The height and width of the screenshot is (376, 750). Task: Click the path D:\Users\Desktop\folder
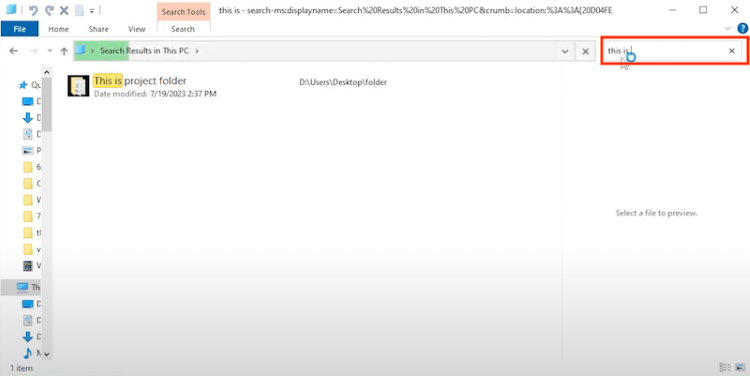click(343, 82)
